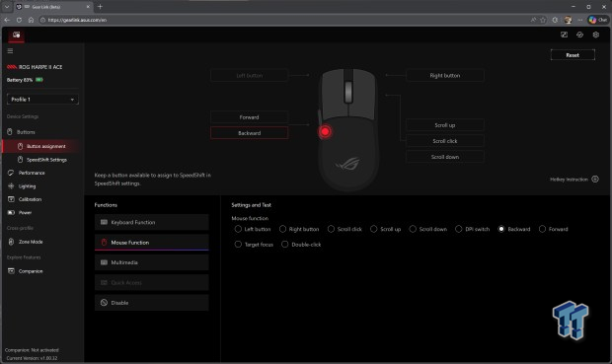Image resolution: width=612 pixels, height=364 pixels.
Task: Go back in the browser
Action: click(7, 20)
